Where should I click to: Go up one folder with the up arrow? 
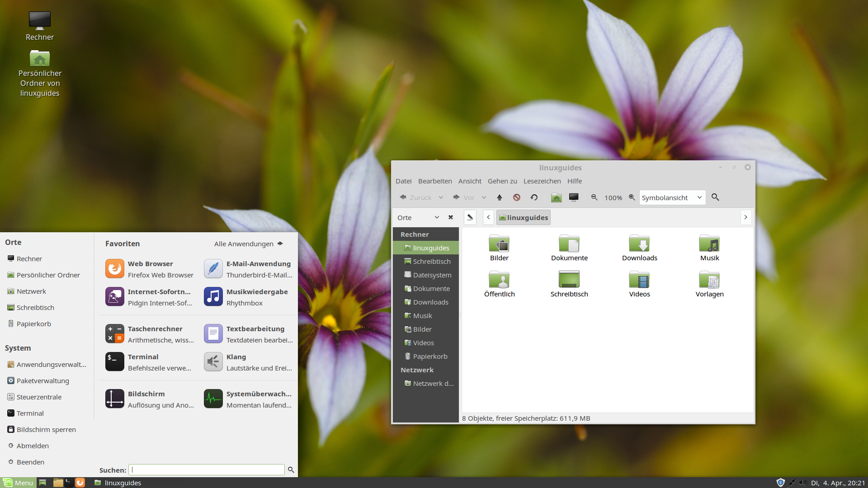coord(500,197)
